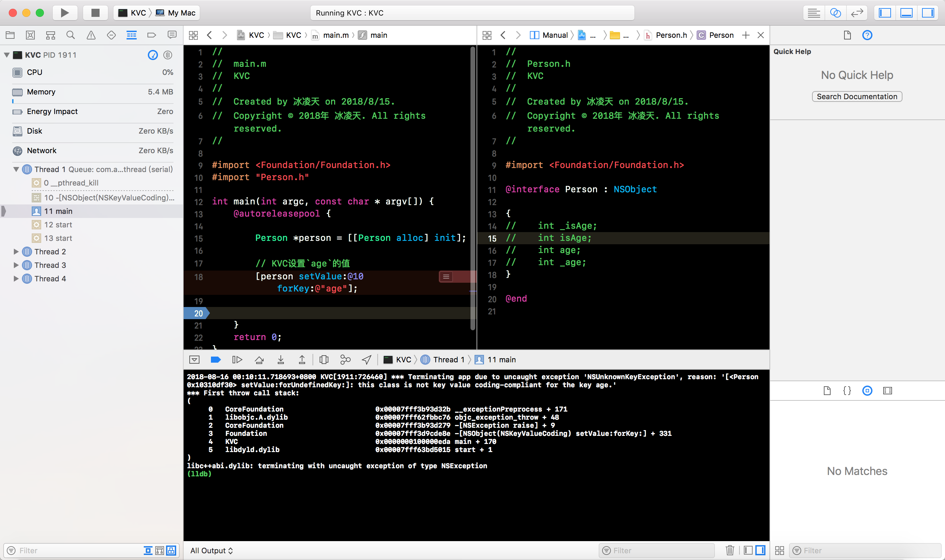Viewport: 945px width, 560px height.
Task: Click the Step Over debug icon
Action: click(259, 360)
